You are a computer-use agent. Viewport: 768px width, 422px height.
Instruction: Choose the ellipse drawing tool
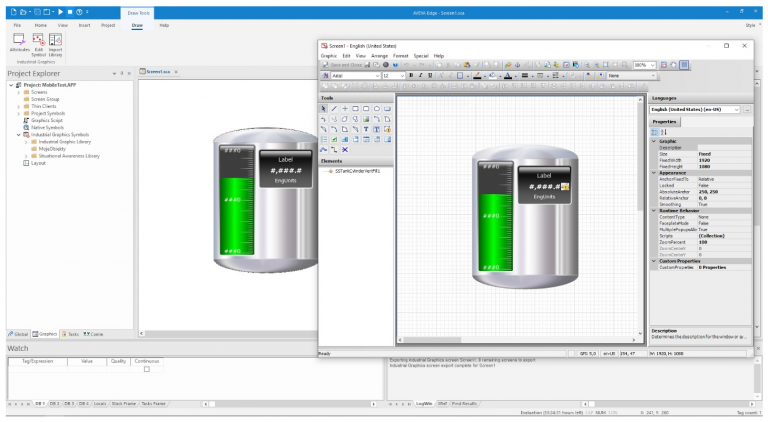[377, 108]
